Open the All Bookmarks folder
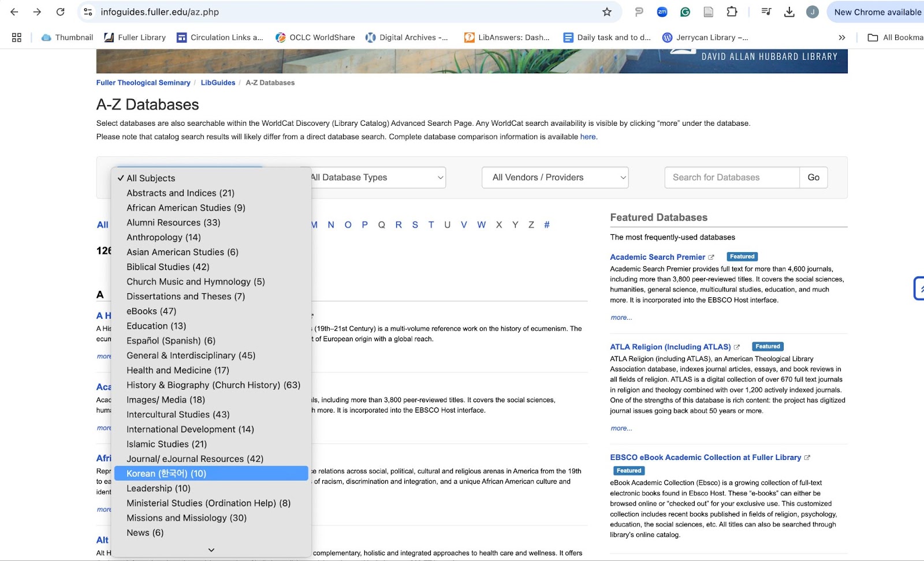The image size is (924, 561). (895, 38)
